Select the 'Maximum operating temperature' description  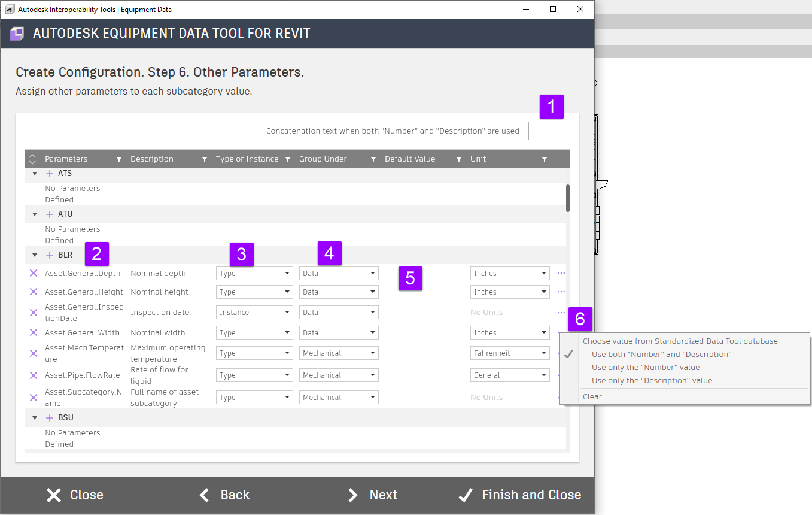point(168,353)
